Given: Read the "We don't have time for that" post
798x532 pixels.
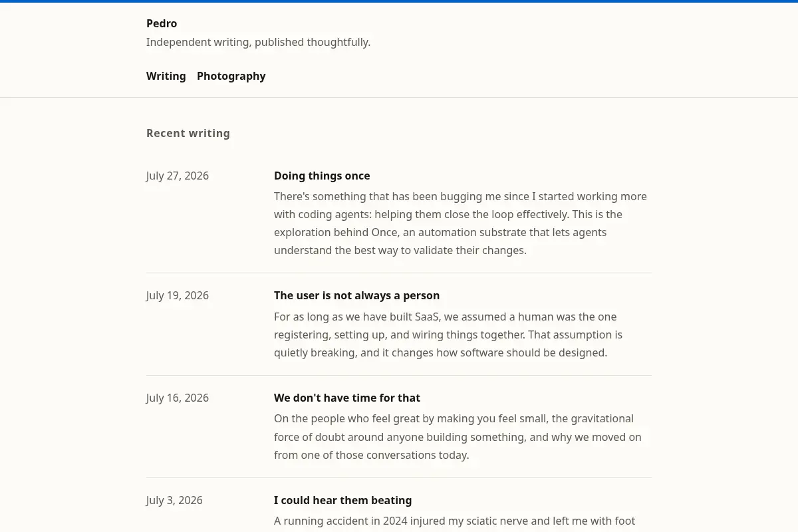Looking at the screenshot, I should point(347,398).
